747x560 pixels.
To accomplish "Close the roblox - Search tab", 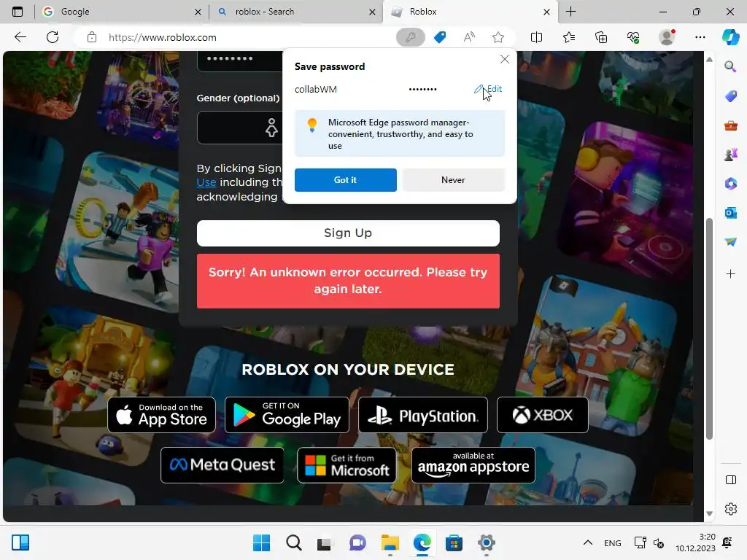I will (372, 12).
